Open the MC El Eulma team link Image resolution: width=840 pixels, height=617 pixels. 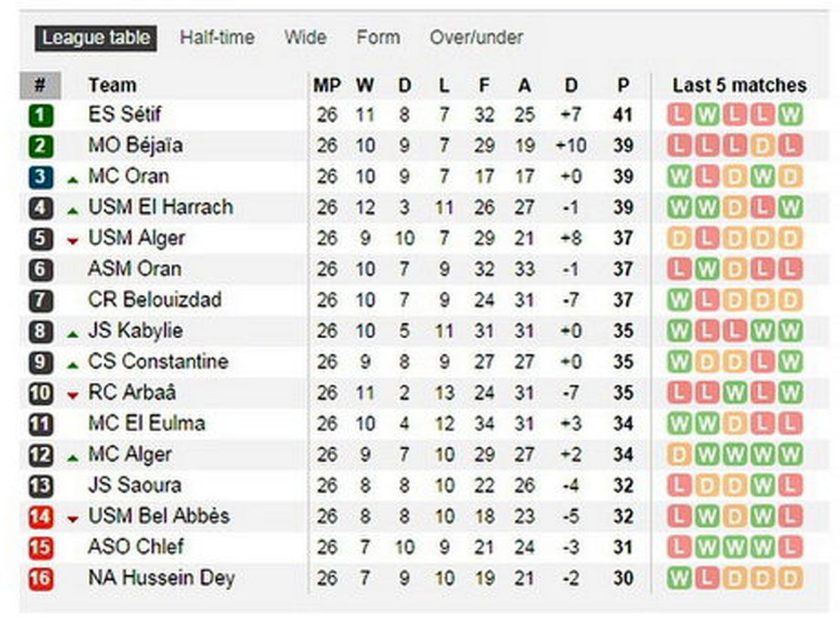(x=147, y=424)
